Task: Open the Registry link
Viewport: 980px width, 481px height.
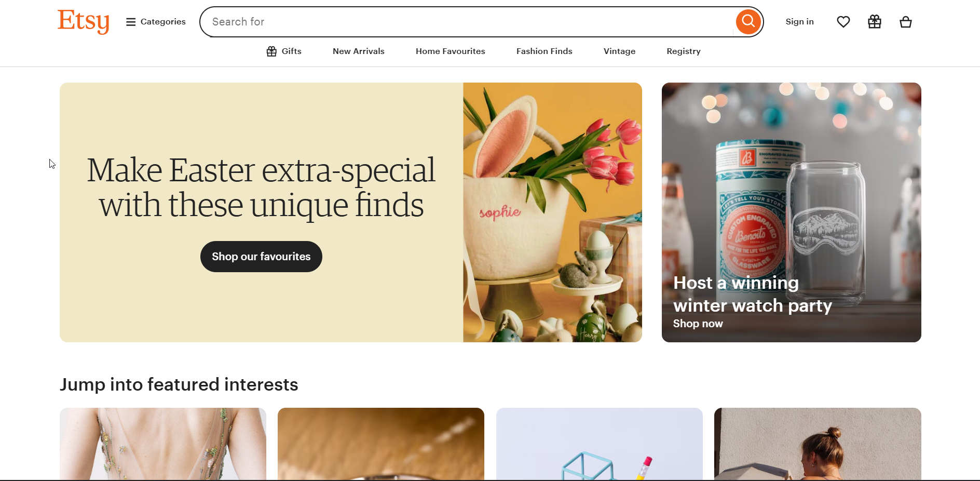Action: click(684, 51)
